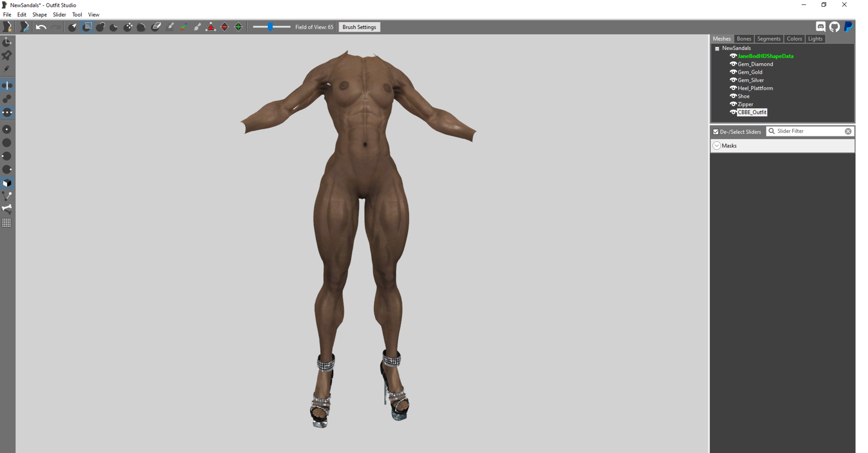Open the Shape menu
Viewport: 868px width, 453px height.
39,14
